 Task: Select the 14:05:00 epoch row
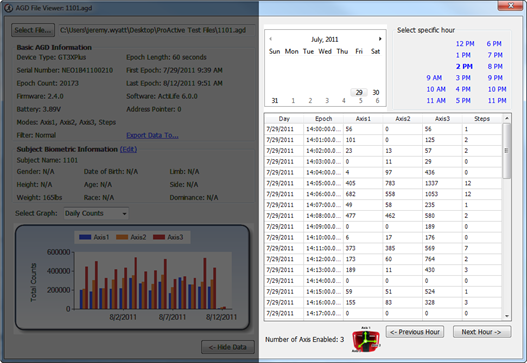(x=383, y=184)
